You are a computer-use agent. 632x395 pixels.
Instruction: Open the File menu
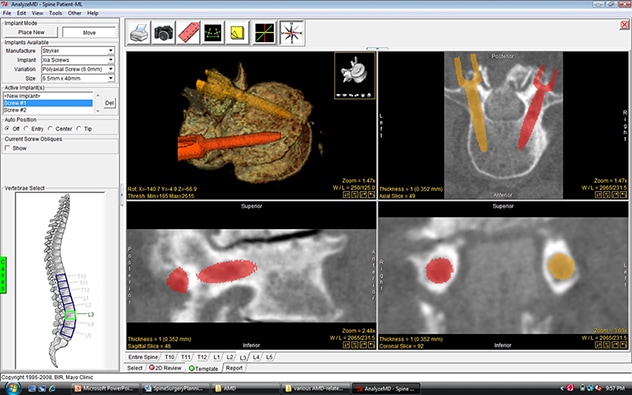click(7, 13)
